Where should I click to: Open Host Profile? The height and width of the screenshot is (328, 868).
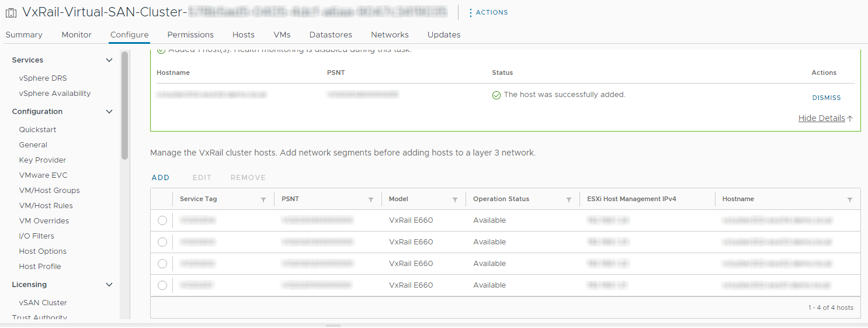tap(40, 267)
